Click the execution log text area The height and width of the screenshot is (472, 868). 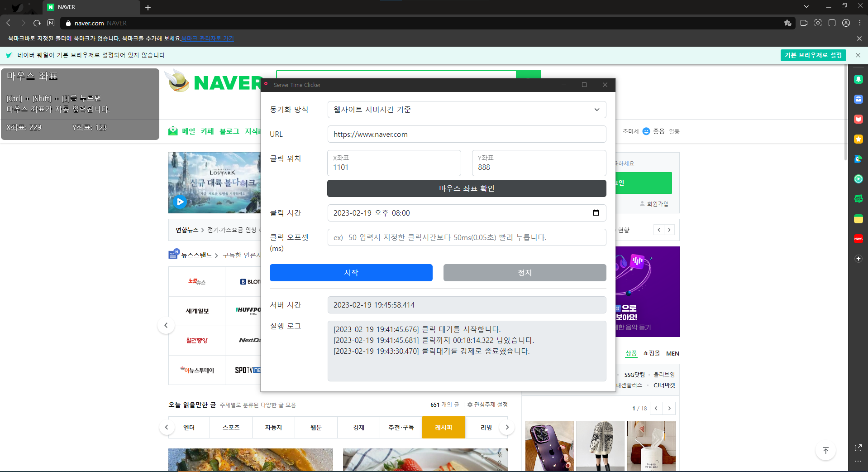click(x=467, y=351)
